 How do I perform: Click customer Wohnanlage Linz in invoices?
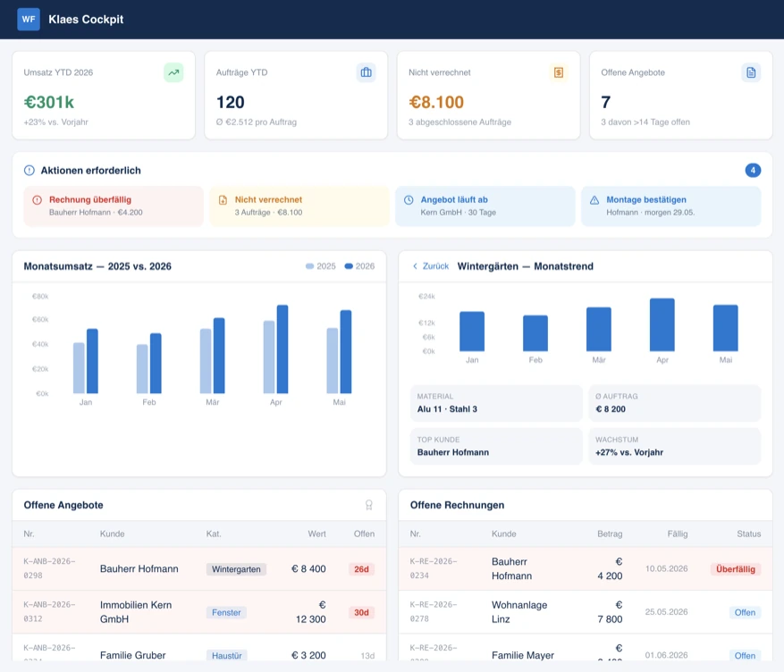(519, 612)
